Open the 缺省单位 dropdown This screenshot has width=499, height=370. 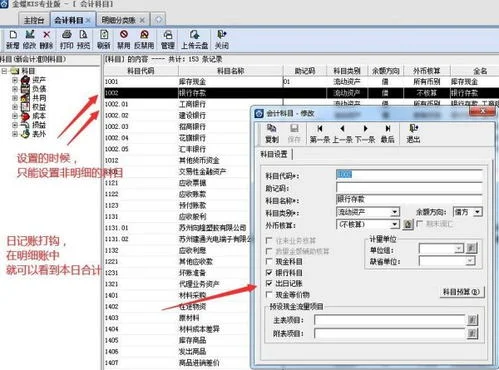tap(470, 261)
